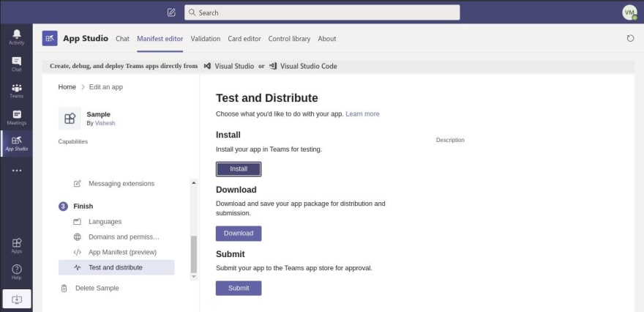Select Domains and permissions item

(x=124, y=237)
